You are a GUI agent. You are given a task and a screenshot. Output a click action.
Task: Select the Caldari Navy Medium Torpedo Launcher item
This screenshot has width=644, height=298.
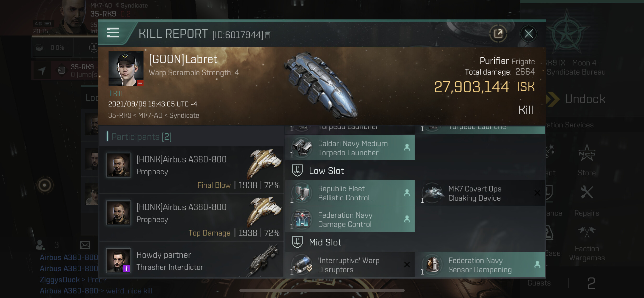(x=350, y=148)
